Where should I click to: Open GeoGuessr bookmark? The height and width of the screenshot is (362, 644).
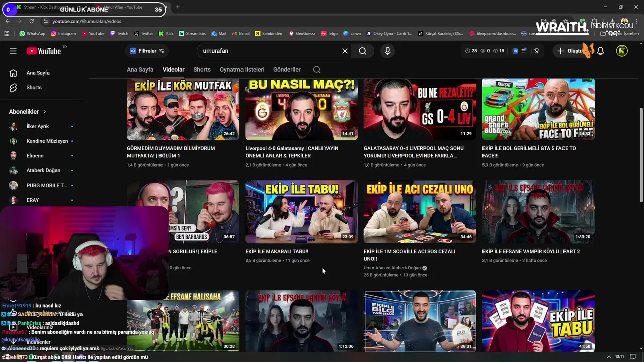click(x=302, y=34)
